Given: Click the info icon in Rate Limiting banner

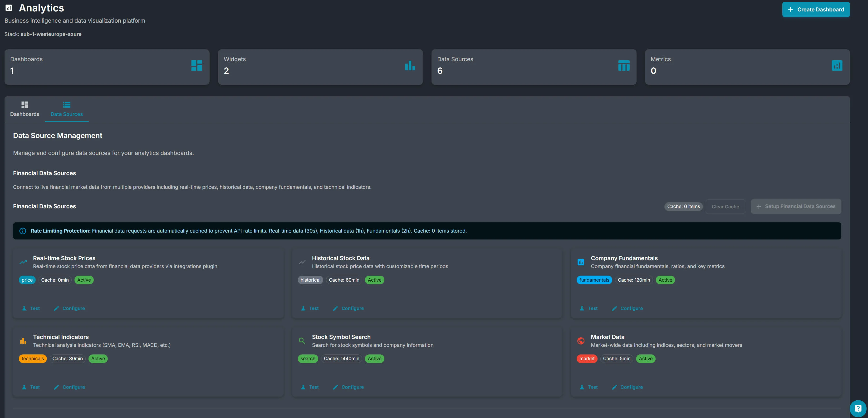Looking at the screenshot, I should click(23, 231).
